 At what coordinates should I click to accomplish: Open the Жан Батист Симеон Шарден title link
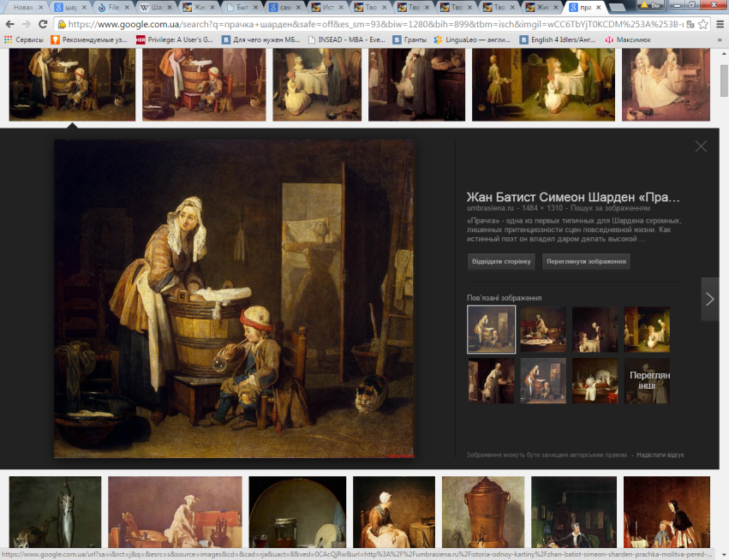click(x=573, y=197)
